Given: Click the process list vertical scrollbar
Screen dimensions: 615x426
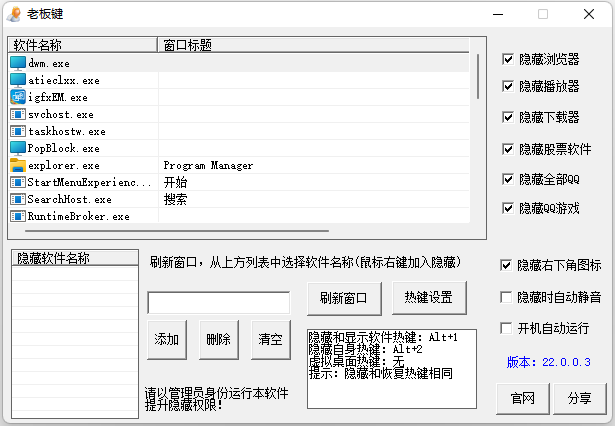Looking at the screenshot, I should 478,77.
